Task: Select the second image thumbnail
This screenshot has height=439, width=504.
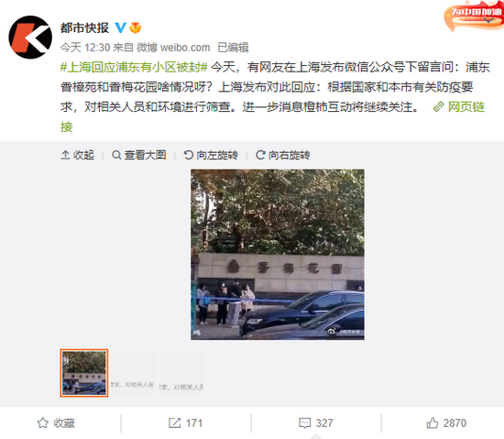Action: tap(133, 373)
